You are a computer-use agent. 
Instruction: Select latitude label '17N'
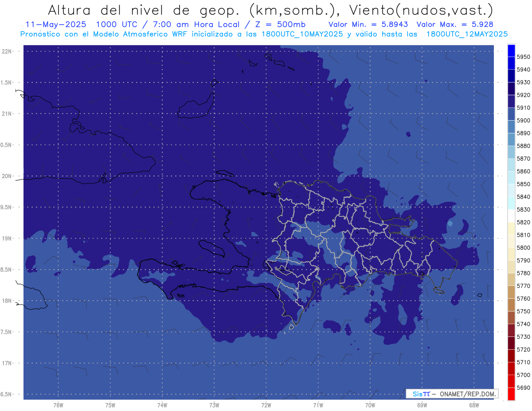8,363
